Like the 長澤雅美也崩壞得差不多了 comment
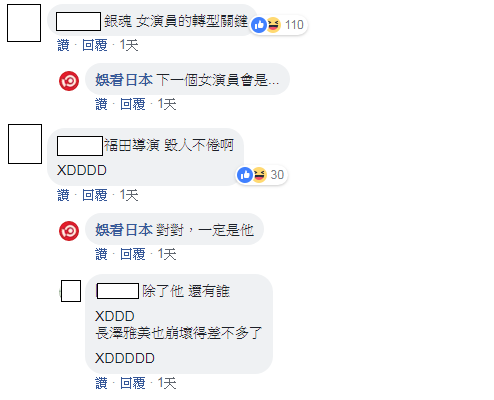This screenshot has height=400, width=494. [x=101, y=383]
